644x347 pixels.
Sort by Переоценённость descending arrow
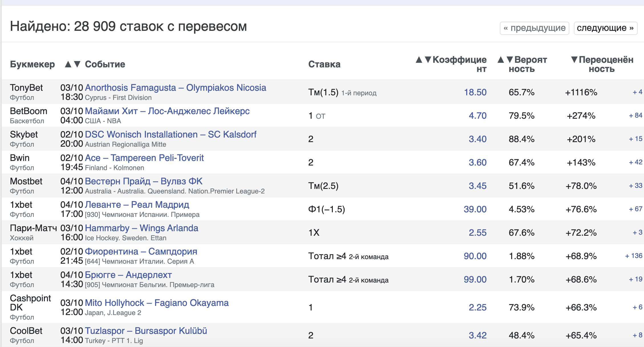tap(574, 60)
